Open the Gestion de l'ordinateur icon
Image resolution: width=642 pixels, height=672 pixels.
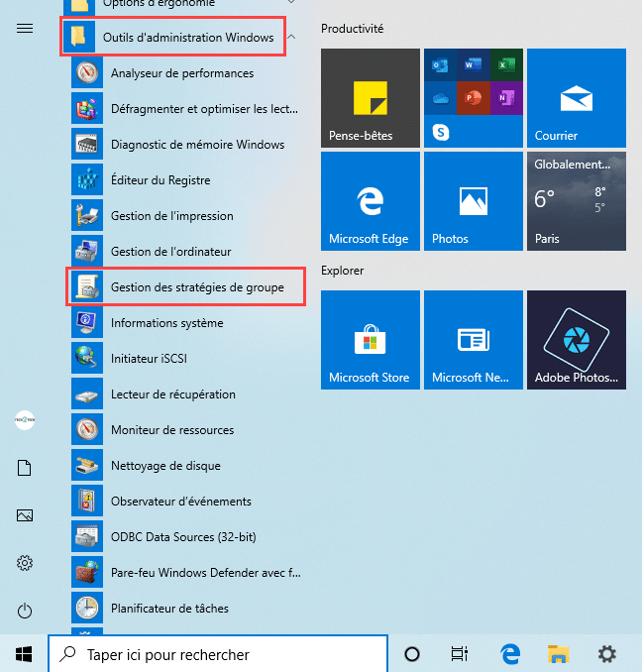click(87, 251)
